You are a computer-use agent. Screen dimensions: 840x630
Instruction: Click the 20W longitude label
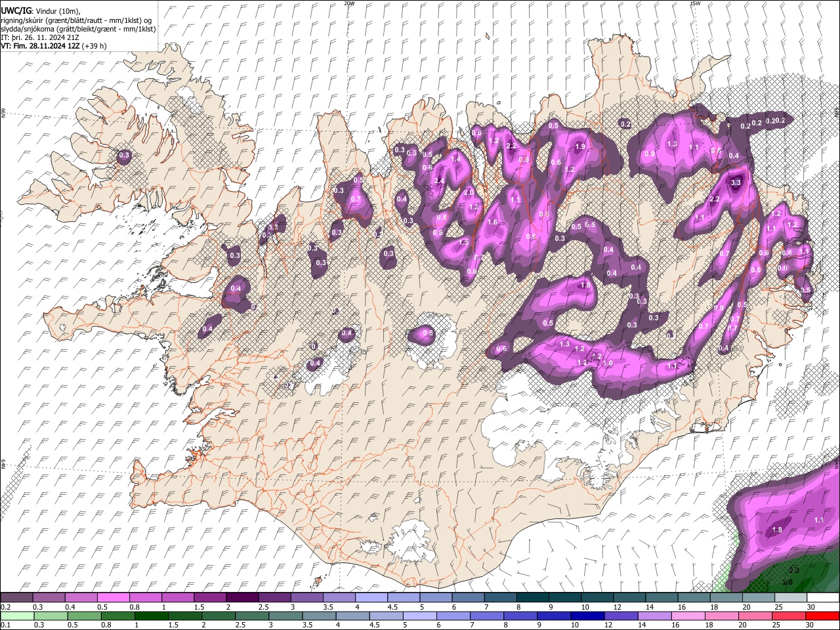[x=350, y=3]
